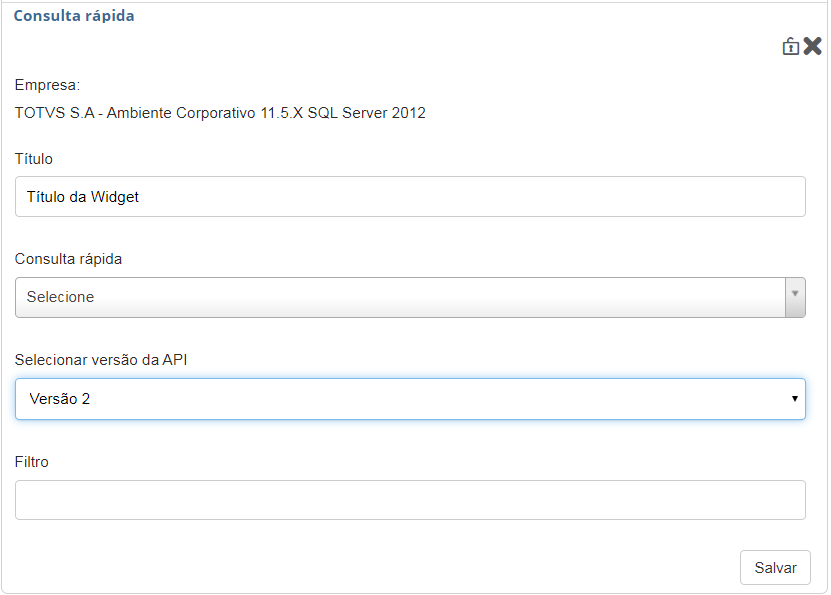Viewport: 832px width, 595px height.
Task: Click the Filtro field label
Action: pyautogui.click(x=32, y=462)
